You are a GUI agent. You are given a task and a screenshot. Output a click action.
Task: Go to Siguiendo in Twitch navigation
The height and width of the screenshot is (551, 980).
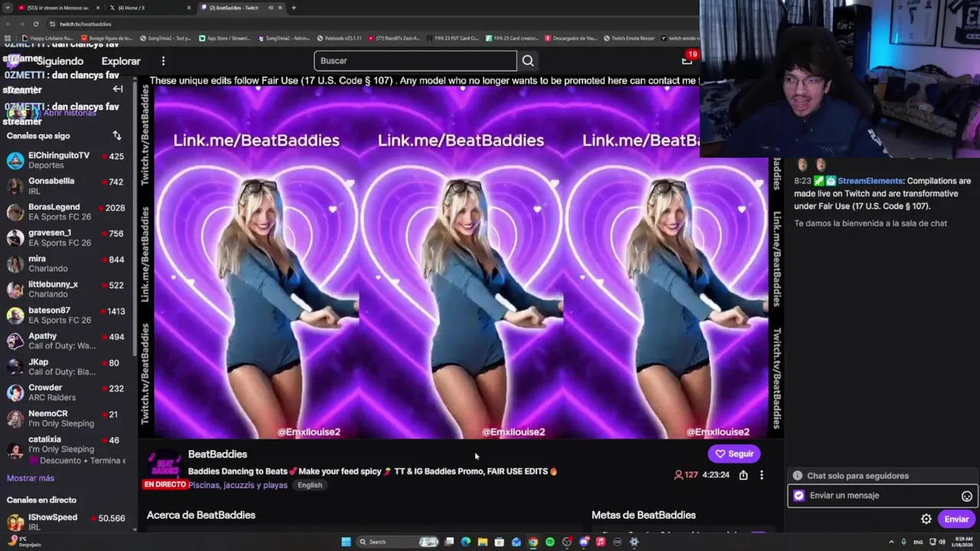pyautogui.click(x=60, y=61)
